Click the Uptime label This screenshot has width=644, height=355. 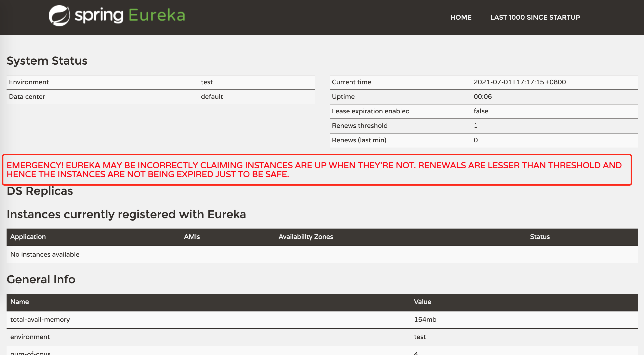pyautogui.click(x=343, y=96)
